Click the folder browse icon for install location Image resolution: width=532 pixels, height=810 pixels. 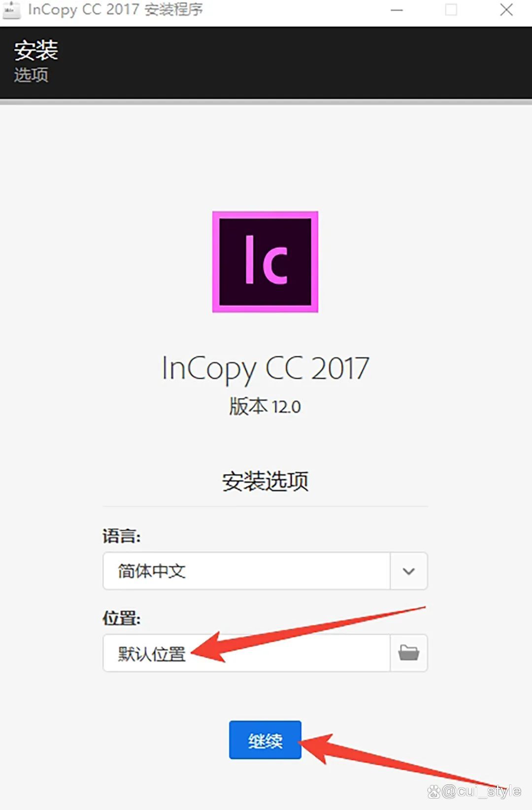[x=408, y=653]
